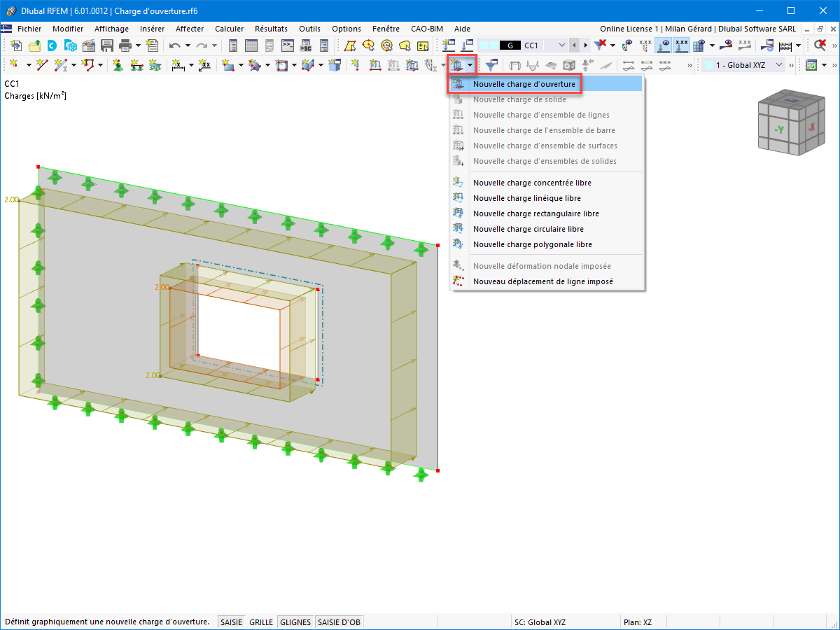Go to the previous load case arrow
The height and width of the screenshot is (630, 840).
click(575, 45)
